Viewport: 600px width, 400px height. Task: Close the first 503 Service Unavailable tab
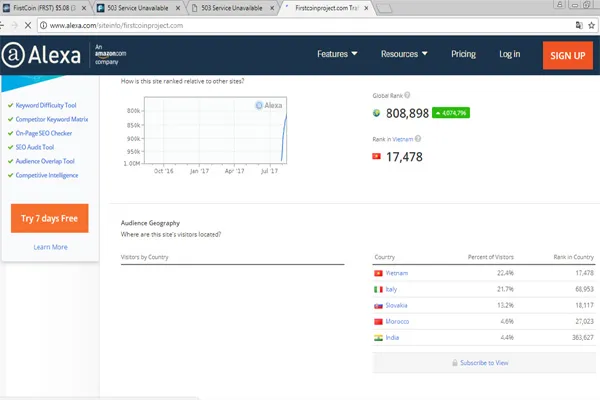tap(178, 8)
